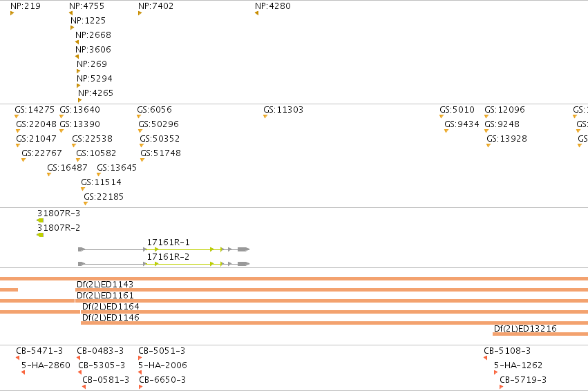Click the NP:3606 feature

point(93,50)
